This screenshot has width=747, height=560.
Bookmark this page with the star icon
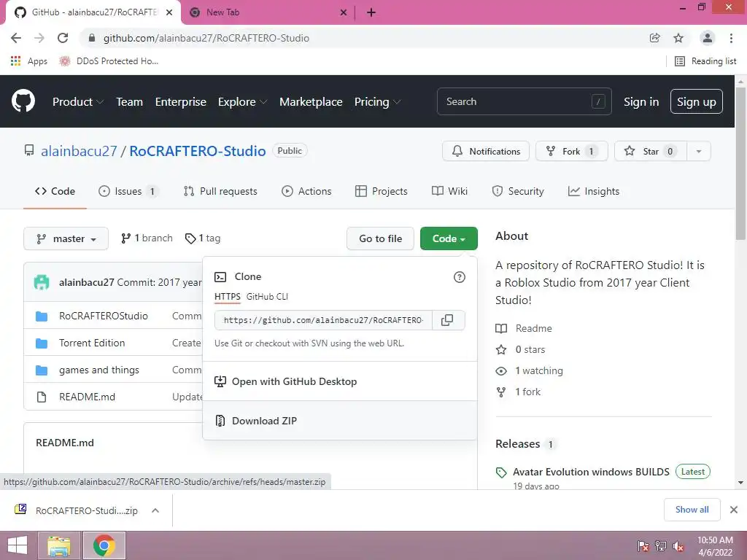tap(678, 38)
